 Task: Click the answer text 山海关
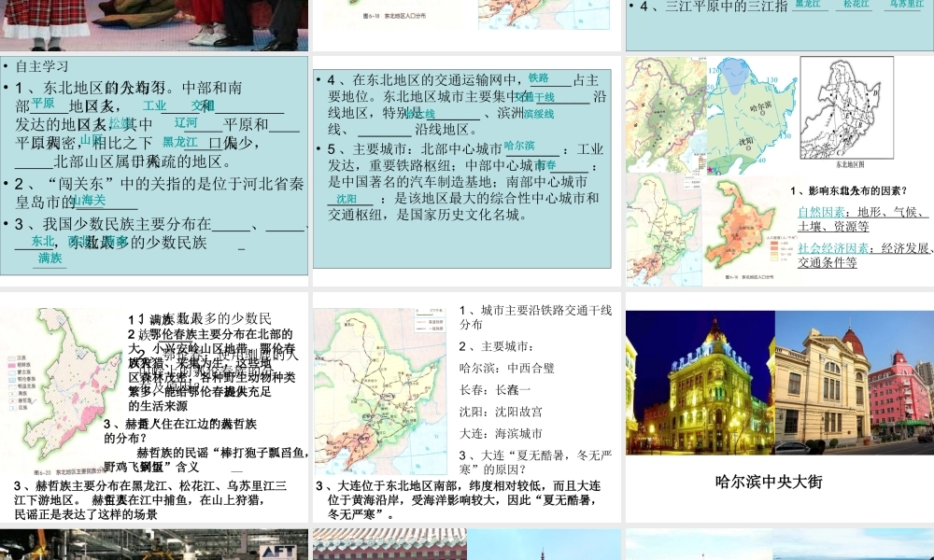(x=89, y=200)
